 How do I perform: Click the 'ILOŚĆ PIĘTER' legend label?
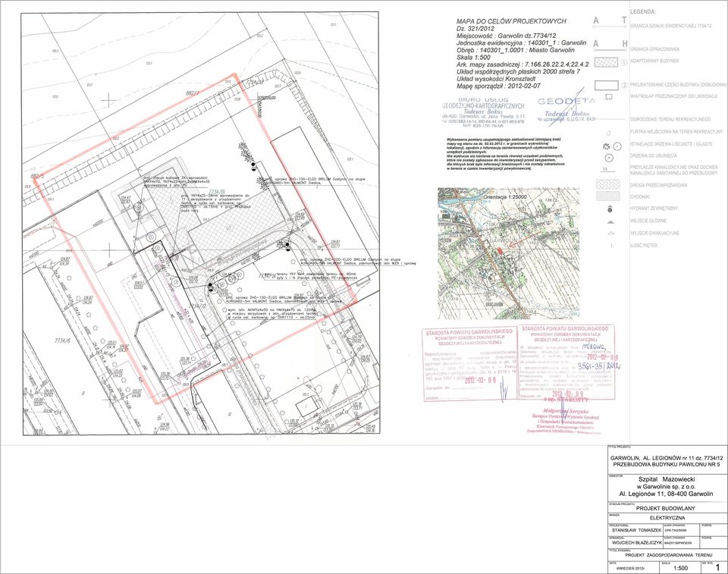(644, 245)
